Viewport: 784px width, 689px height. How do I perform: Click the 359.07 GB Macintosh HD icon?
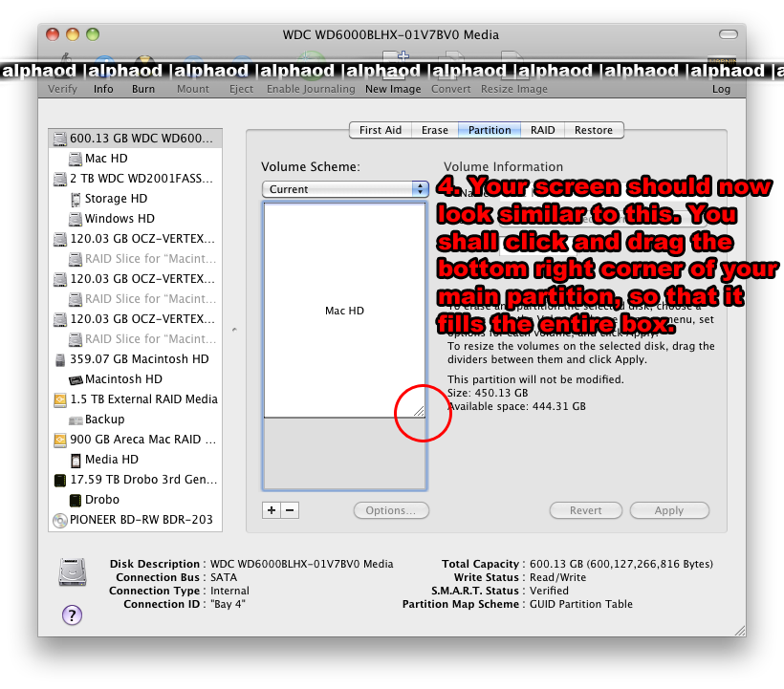[60, 359]
